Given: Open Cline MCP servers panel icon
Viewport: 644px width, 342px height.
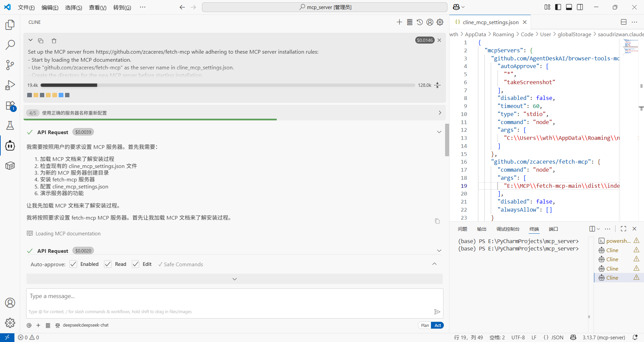Looking at the screenshot, I should tap(410, 22).
